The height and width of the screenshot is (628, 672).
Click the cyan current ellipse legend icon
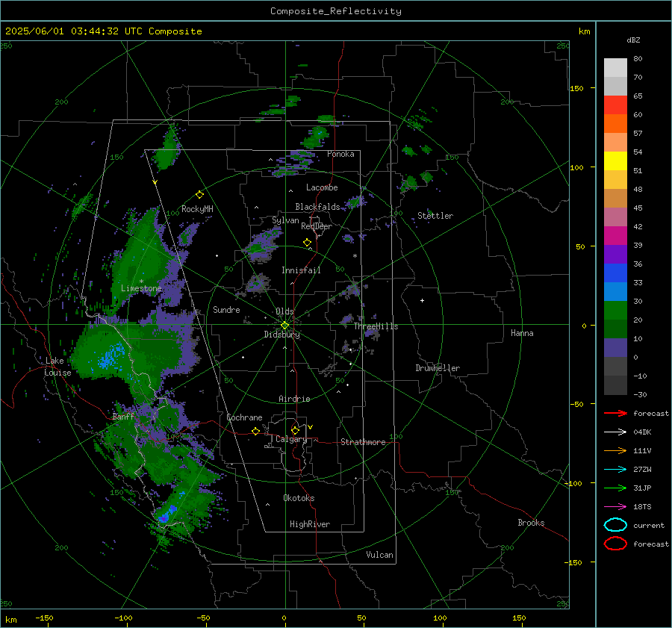615,525
